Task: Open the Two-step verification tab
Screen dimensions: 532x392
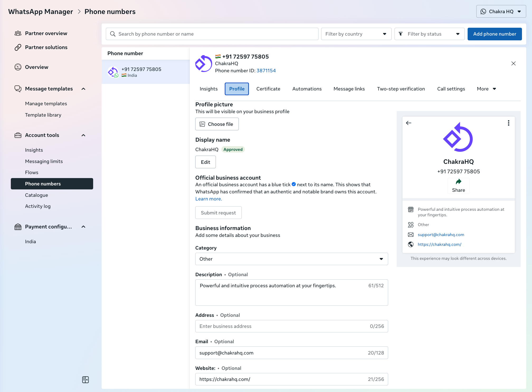Action: (x=401, y=89)
